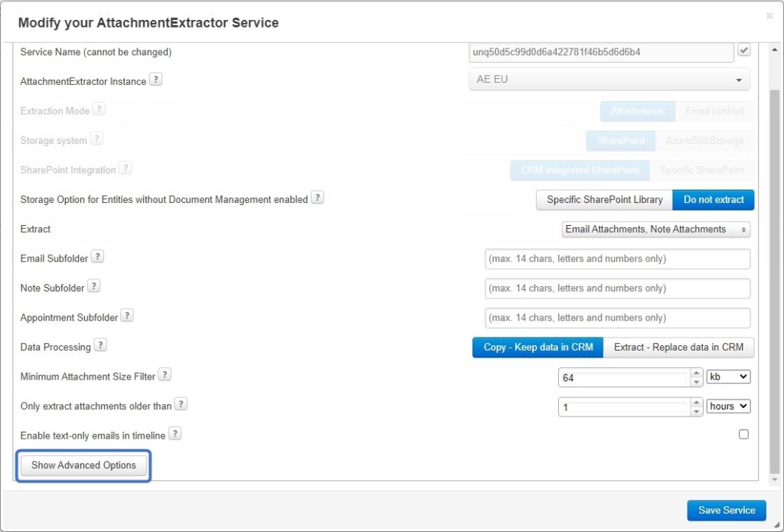Screen dimensions: 784x532
Task: Click the Service Name text field
Action: click(x=602, y=52)
